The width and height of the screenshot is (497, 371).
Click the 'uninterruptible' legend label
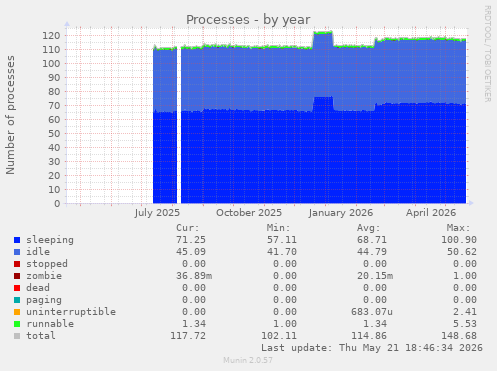pos(71,312)
